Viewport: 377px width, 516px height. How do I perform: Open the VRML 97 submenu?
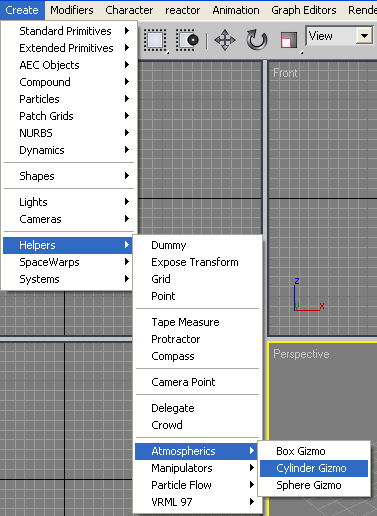click(x=197, y=502)
